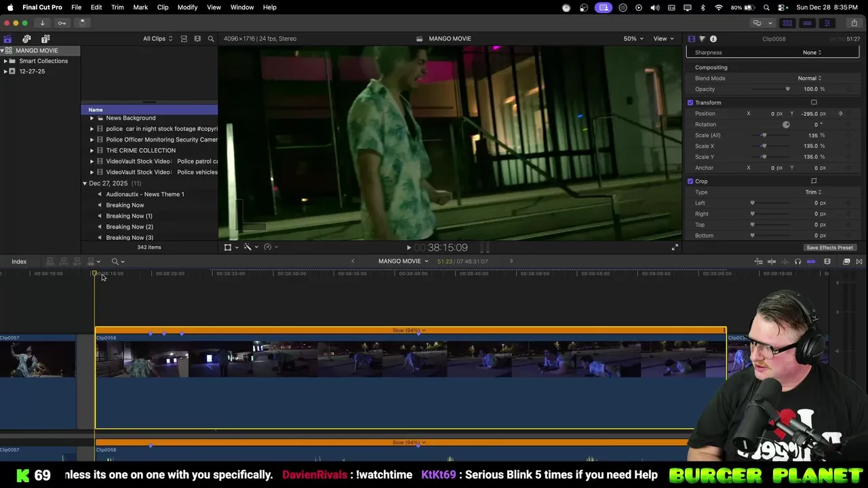Click Save Effects Preset button
The height and width of the screenshot is (488, 868).
(829, 247)
